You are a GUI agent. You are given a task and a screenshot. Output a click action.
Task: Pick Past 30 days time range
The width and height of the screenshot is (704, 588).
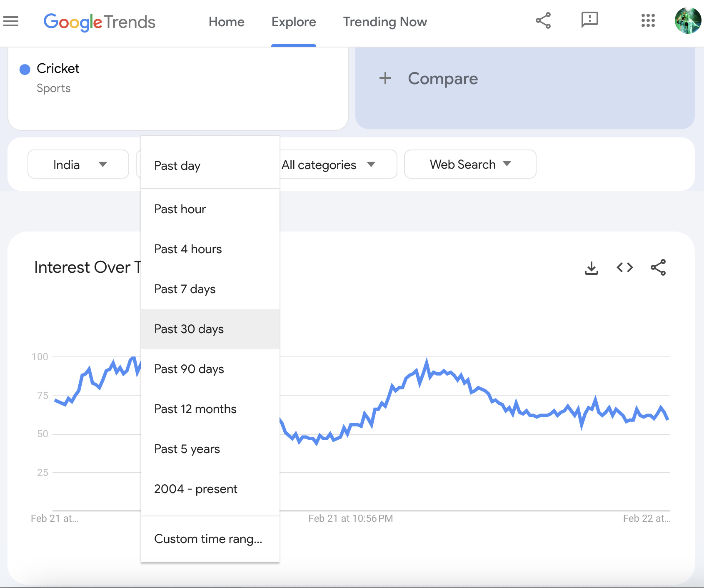pos(210,329)
